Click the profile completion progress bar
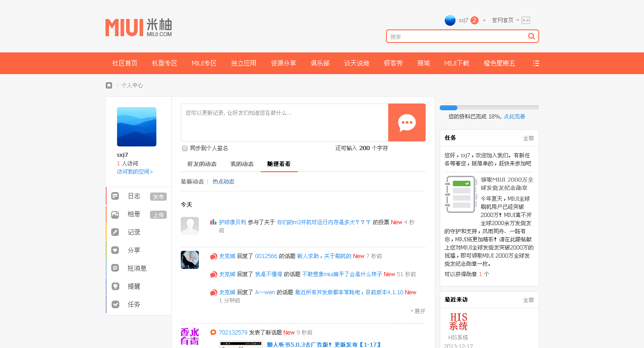644x348 pixels. click(489, 108)
